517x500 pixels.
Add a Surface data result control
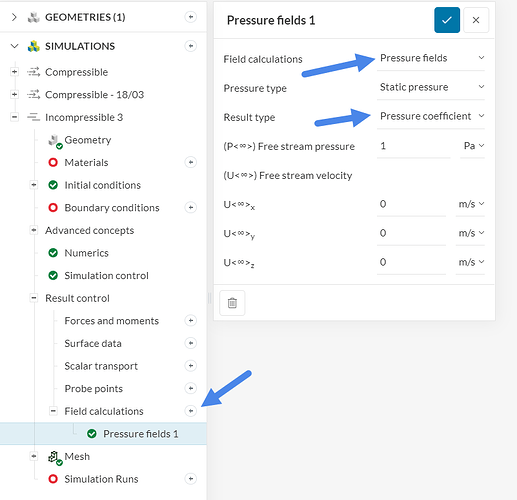tap(191, 343)
